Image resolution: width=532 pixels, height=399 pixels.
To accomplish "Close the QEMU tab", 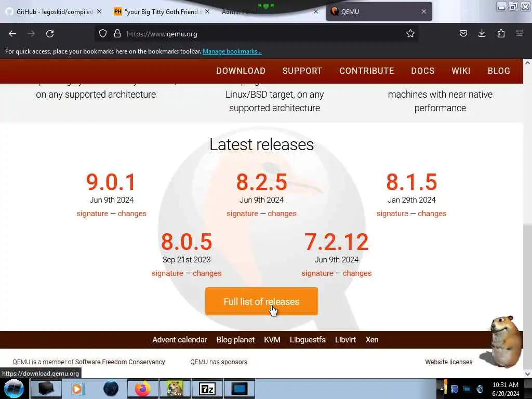I will (424, 11).
